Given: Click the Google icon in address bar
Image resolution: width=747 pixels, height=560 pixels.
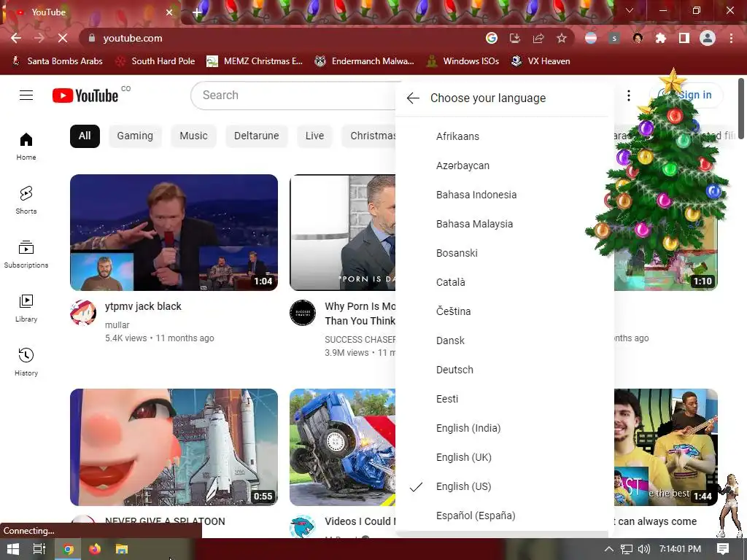Looking at the screenshot, I should [x=492, y=38].
